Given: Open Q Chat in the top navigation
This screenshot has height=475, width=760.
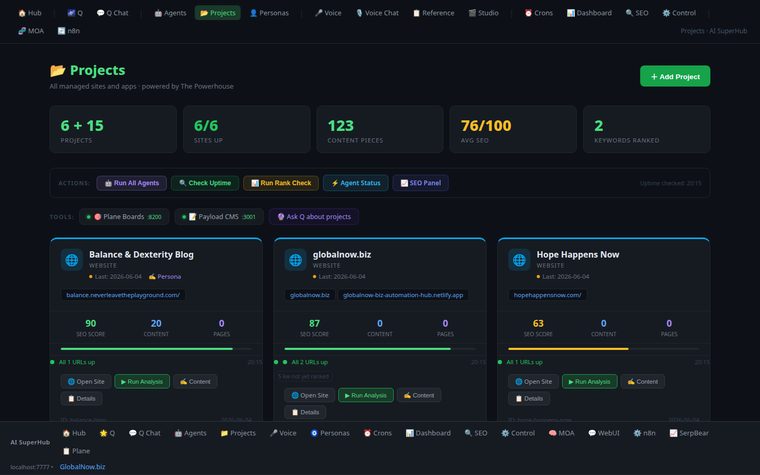Looking at the screenshot, I should [x=112, y=13].
